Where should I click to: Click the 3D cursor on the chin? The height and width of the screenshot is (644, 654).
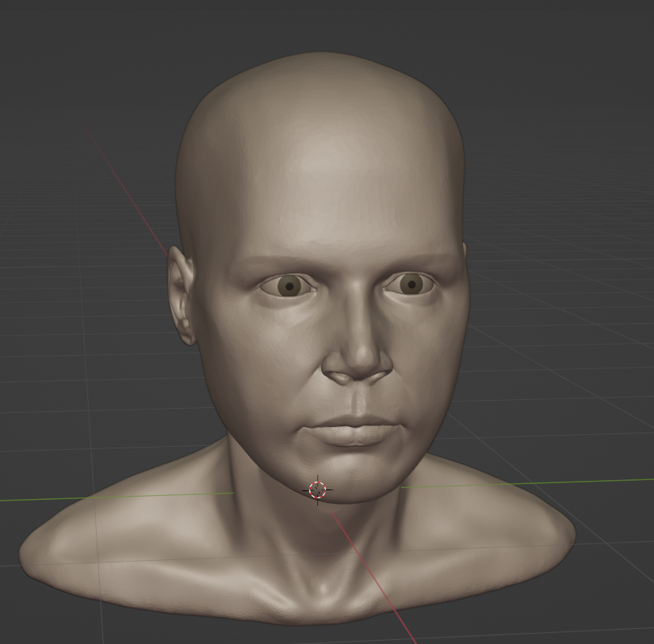(x=317, y=490)
